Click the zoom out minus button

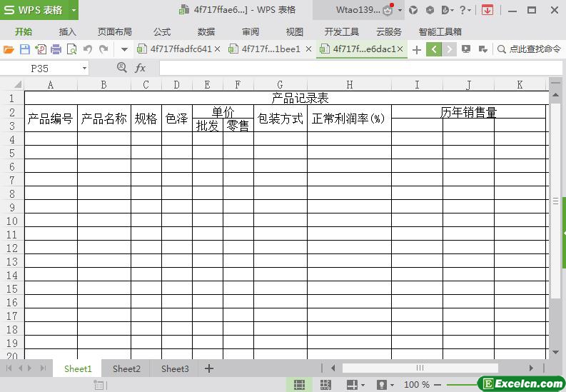point(438,385)
